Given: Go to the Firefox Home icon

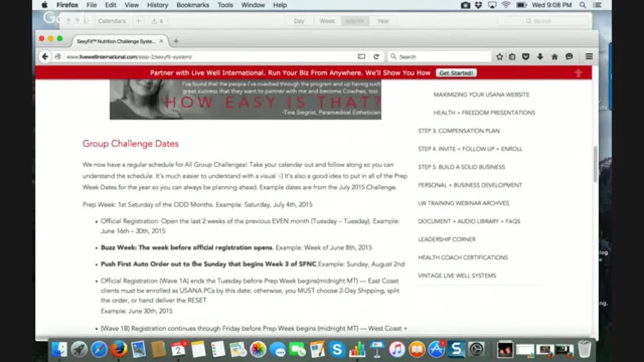Looking at the screenshot, I should [x=554, y=57].
